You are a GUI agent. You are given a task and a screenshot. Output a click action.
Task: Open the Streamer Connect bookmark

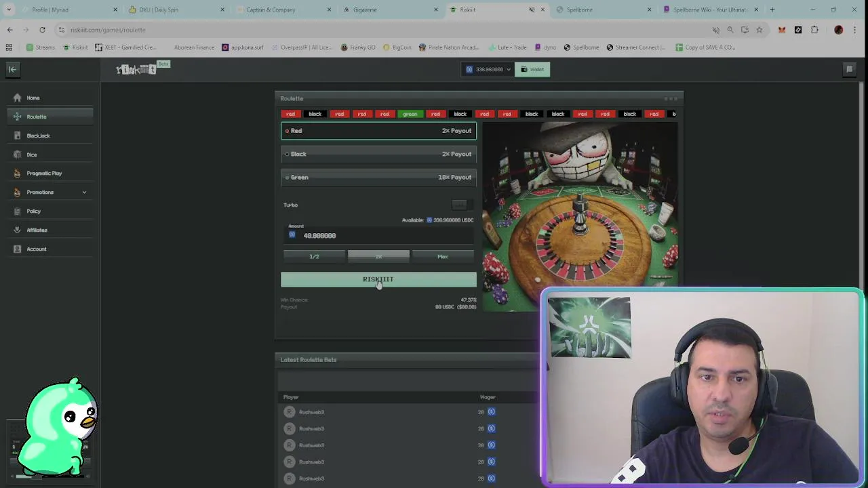pyautogui.click(x=635, y=47)
